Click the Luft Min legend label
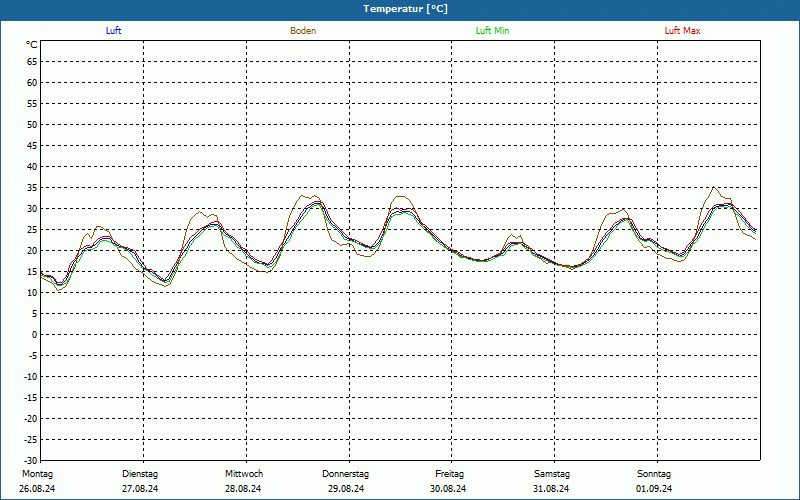This screenshot has width=800, height=500. click(492, 31)
